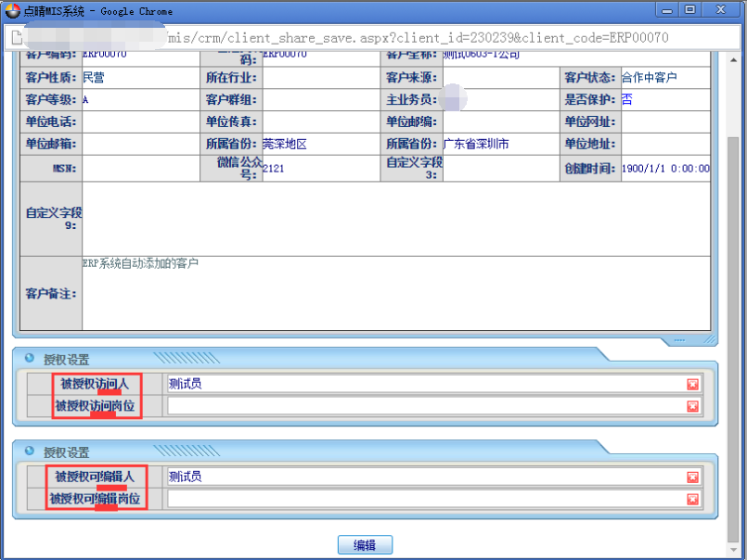Clear the 被授权访问人 field with red X
This screenshot has width=747, height=560.
[x=692, y=384]
